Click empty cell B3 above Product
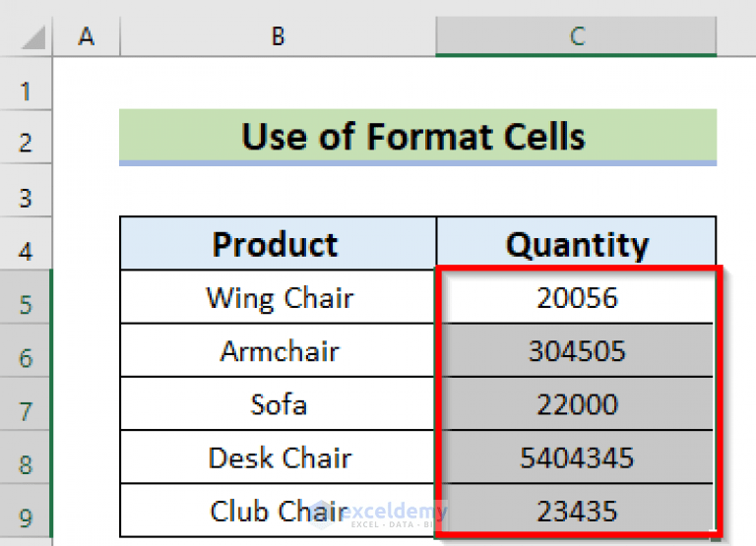This screenshot has height=546, width=756. [279, 191]
